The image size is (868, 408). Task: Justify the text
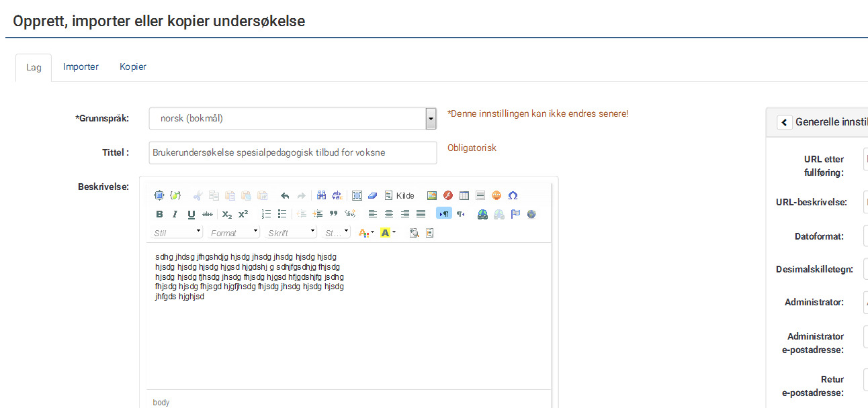(421, 214)
